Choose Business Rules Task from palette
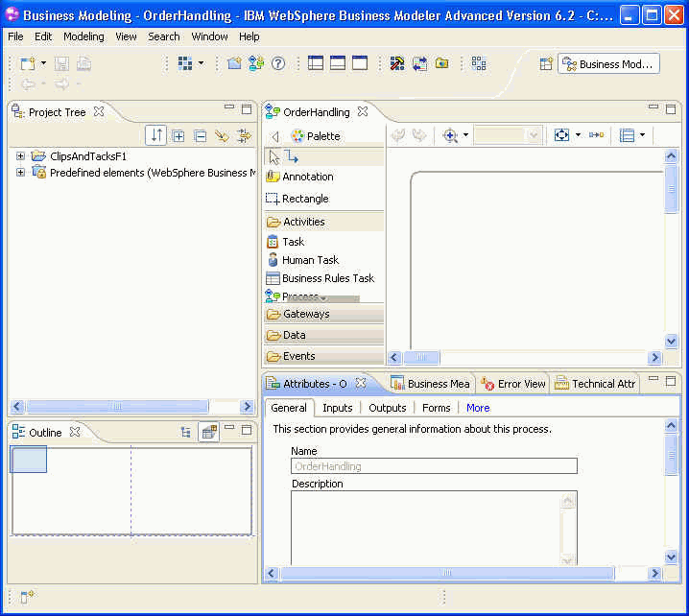The width and height of the screenshot is (689, 616). coord(327,278)
